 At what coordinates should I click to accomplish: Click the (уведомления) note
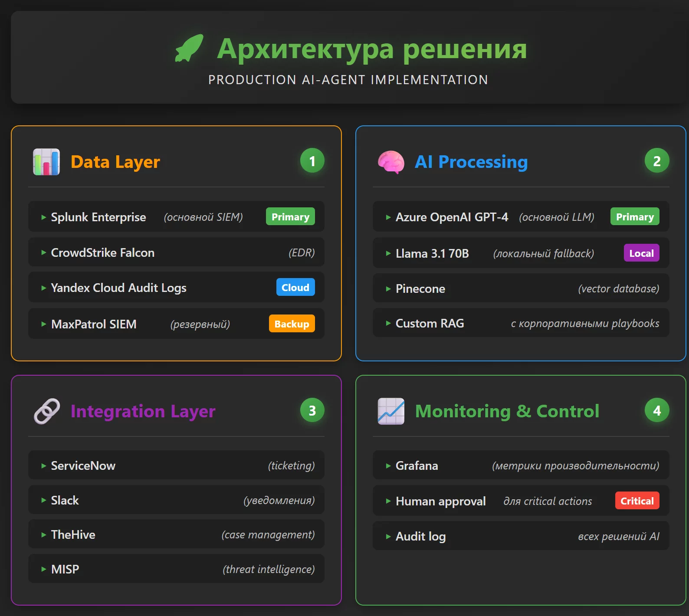[279, 501]
